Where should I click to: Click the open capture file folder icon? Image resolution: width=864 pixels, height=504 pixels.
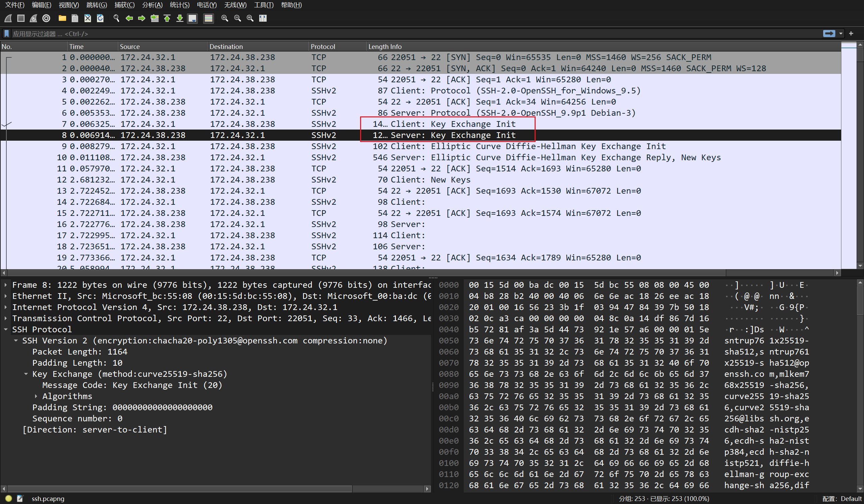[x=62, y=18]
